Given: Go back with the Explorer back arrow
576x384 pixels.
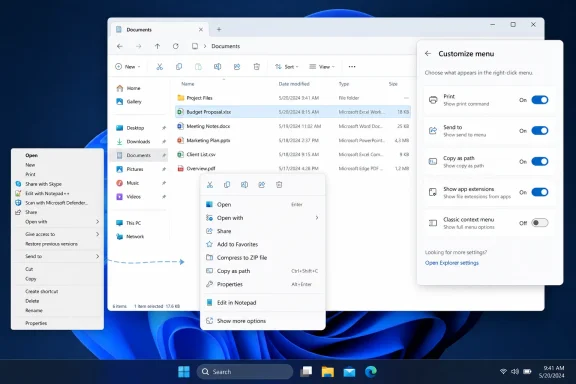Looking at the screenshot, I should [120, 46].
